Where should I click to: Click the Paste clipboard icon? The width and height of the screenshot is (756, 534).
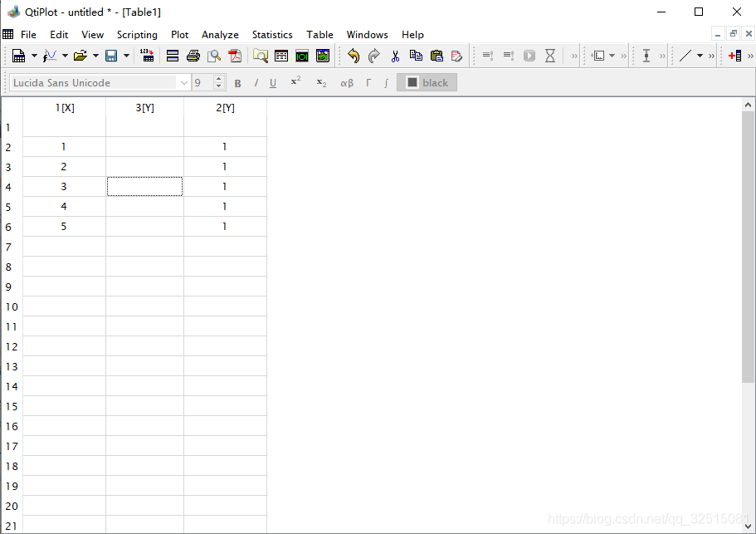pos(437,56)
